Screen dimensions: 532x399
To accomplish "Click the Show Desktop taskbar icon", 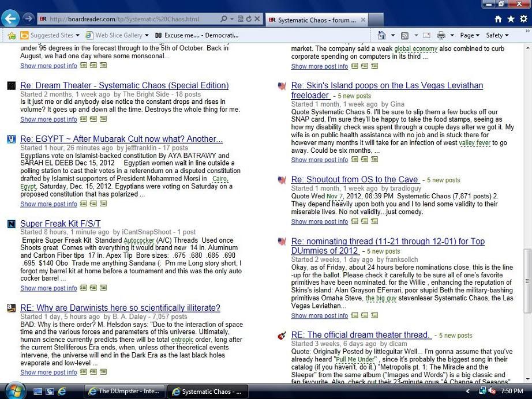I will pos(38,392).
